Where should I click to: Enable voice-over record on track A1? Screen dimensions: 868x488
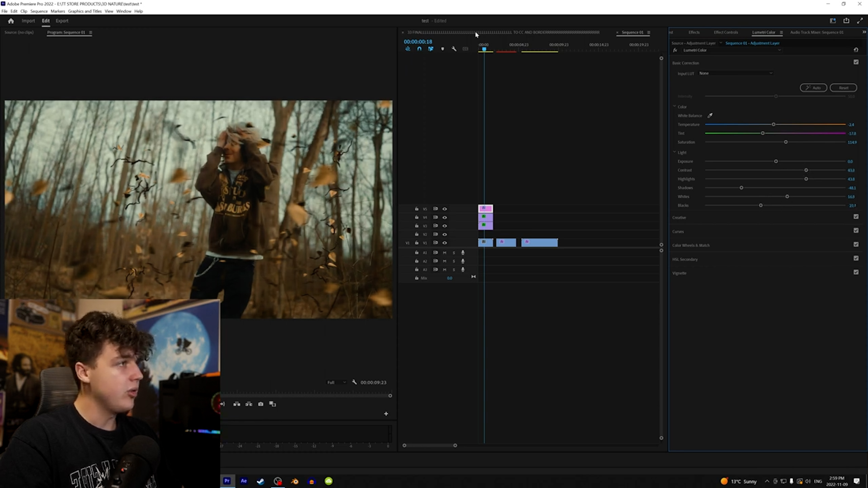point(463,253)
